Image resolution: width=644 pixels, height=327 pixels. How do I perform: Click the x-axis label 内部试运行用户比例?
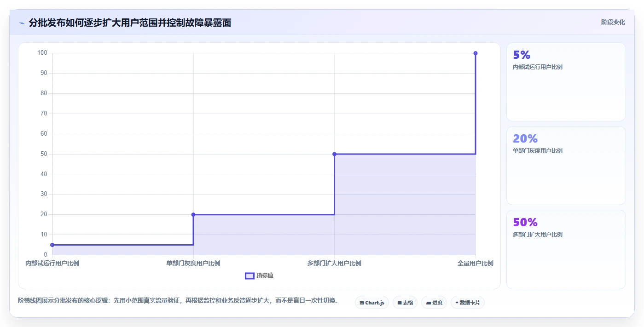tap(52, 264)
